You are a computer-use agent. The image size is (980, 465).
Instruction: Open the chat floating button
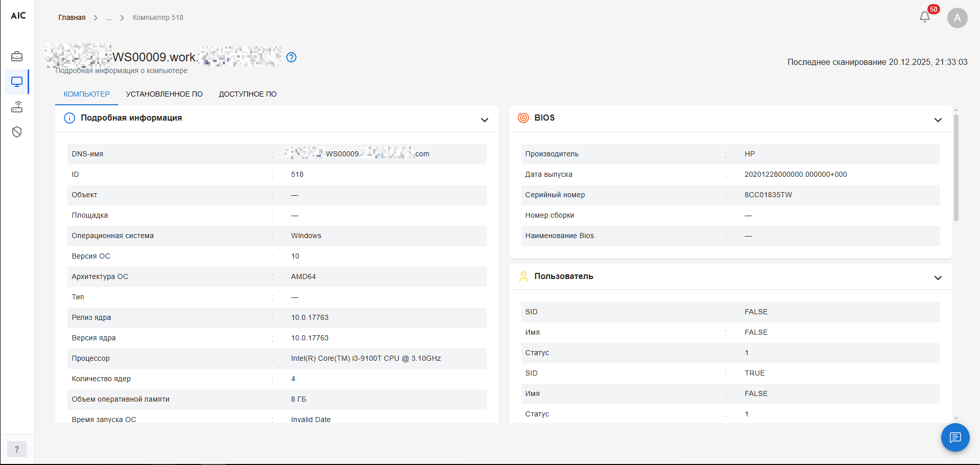tap(955, 437)
